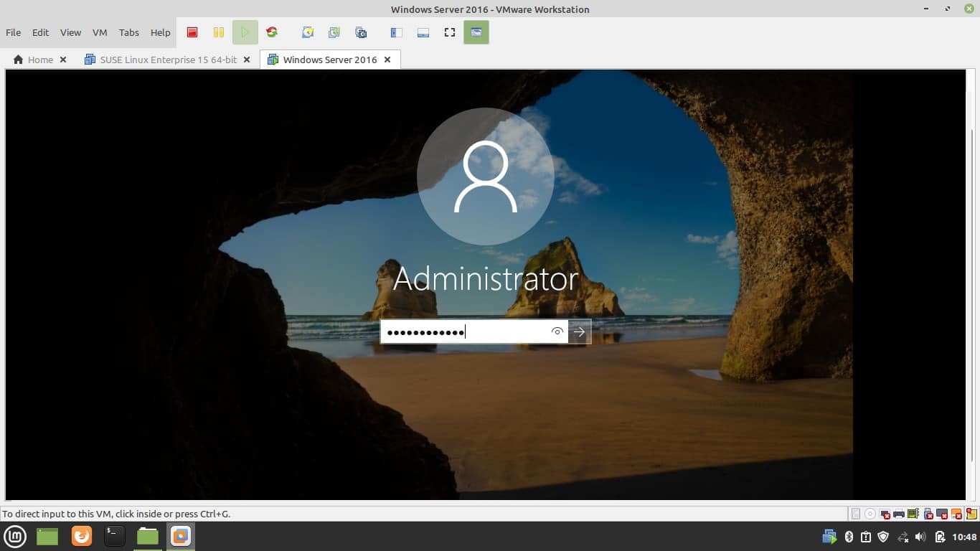980x551 pixels.
Task: Close the Windows Server 2016 tab
Action: point(387,60)
